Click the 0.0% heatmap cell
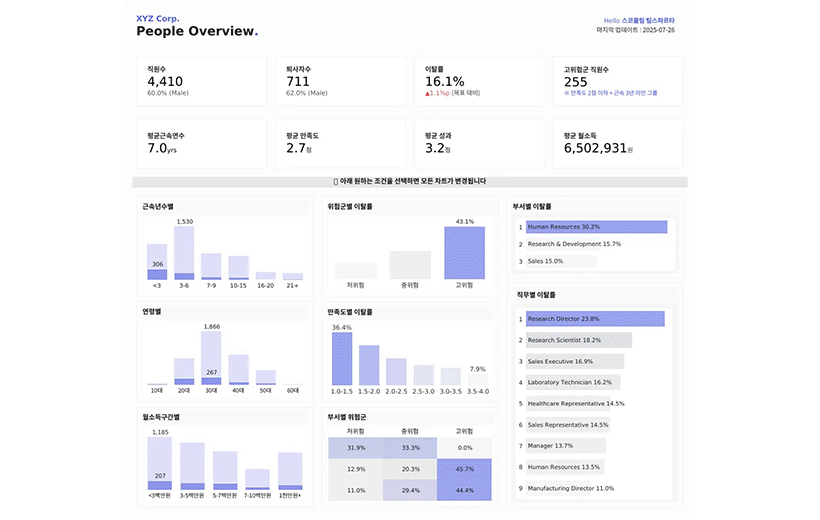Screen dimensions: 820x520 (x=464, y=448)
